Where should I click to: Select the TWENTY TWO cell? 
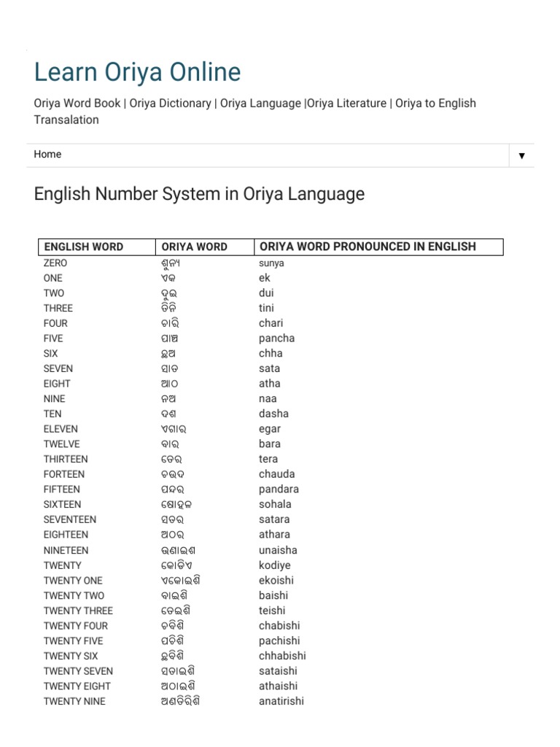(74, 596)
